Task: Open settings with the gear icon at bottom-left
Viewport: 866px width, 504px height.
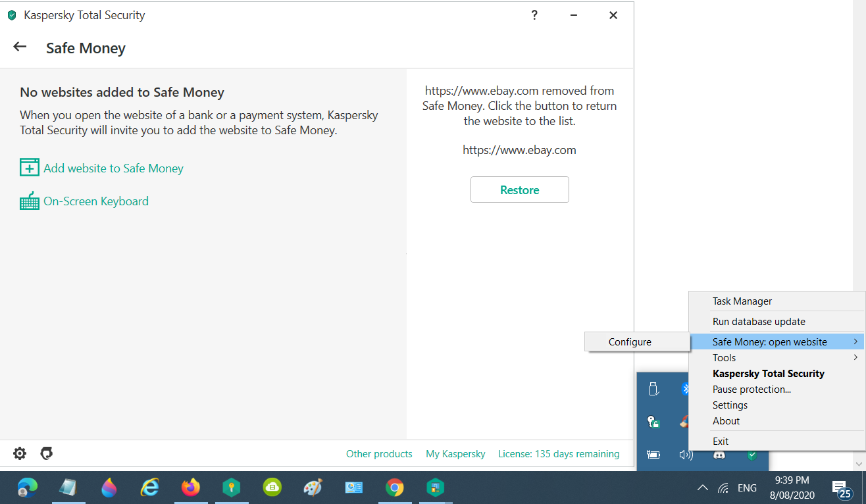Action: click(20, 453)
